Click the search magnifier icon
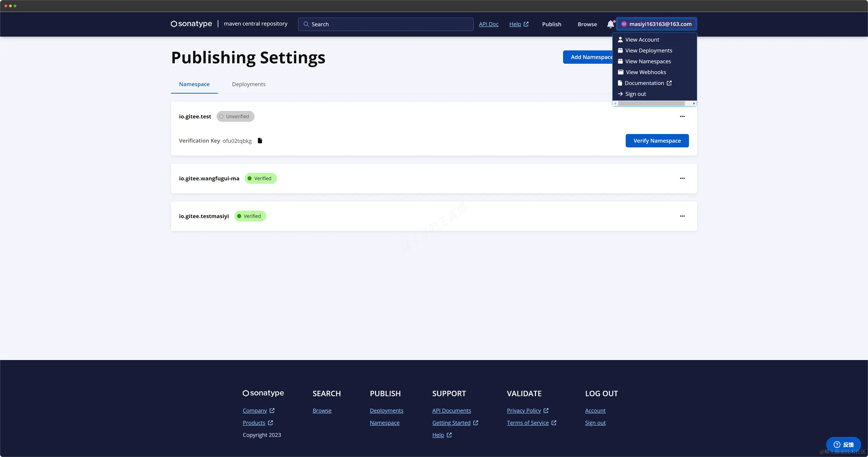The image size is (868, 457). point(306,24)
